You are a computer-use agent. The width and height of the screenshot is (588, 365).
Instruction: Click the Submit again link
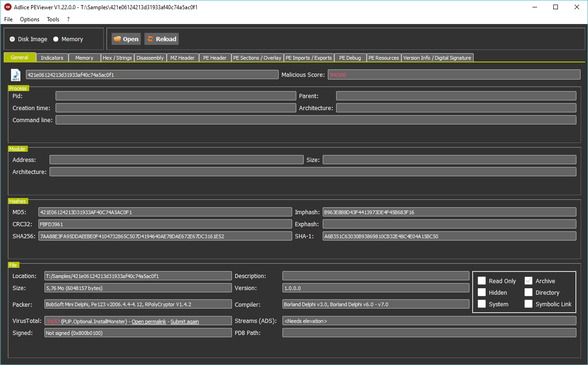coord(185,322)
